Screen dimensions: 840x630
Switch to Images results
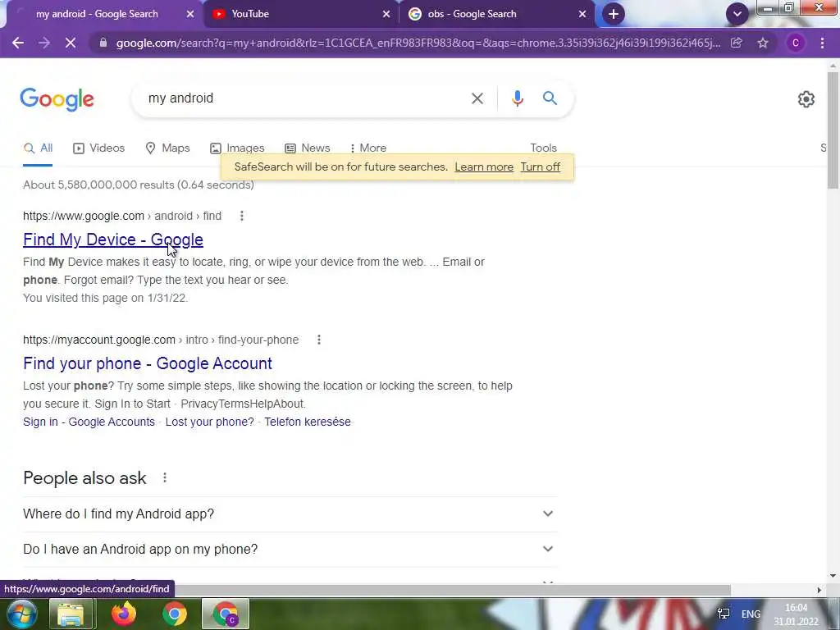point(237,148)
